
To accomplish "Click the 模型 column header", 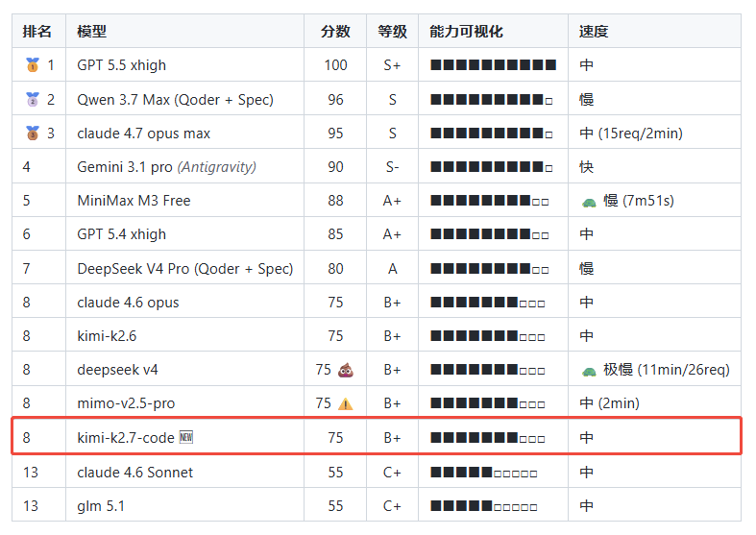I will click(91, 32).
